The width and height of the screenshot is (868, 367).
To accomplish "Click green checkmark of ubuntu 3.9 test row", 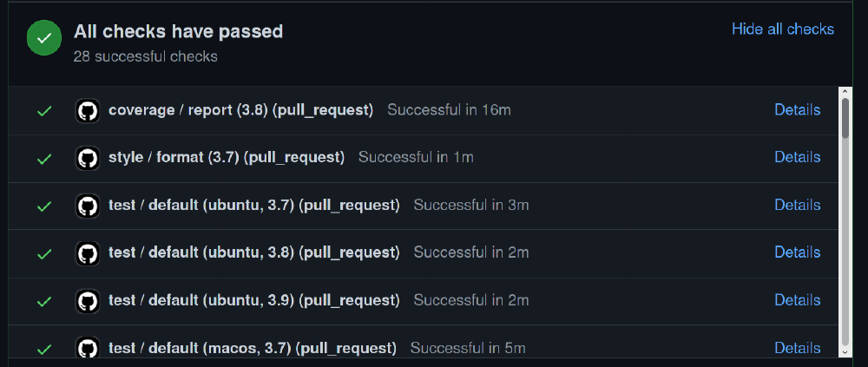I will (x=44, y=301).
